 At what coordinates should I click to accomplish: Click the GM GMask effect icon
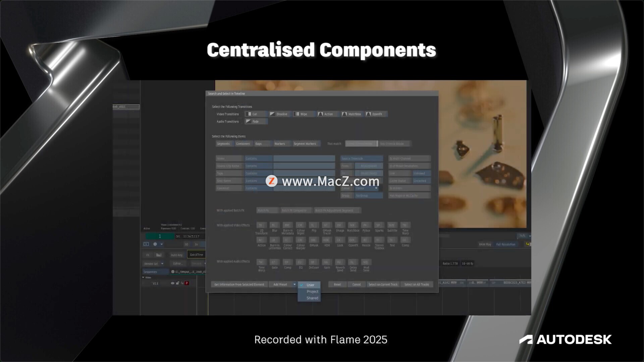pos(314,240)
